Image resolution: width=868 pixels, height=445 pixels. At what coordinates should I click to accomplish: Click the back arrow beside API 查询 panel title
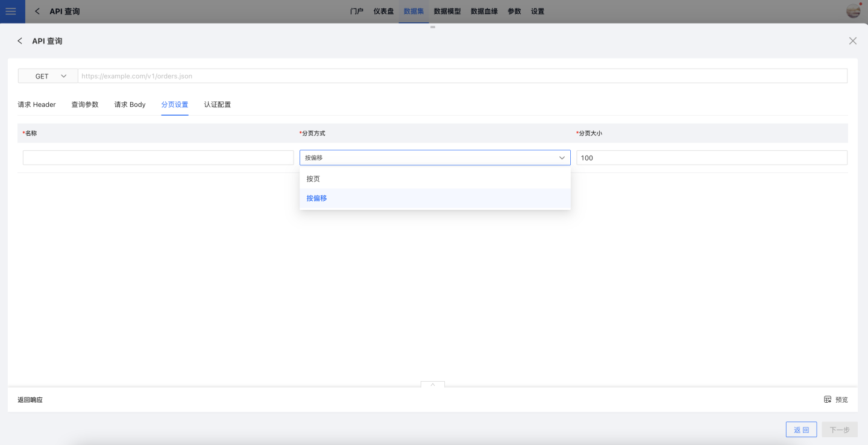point(20,41)
